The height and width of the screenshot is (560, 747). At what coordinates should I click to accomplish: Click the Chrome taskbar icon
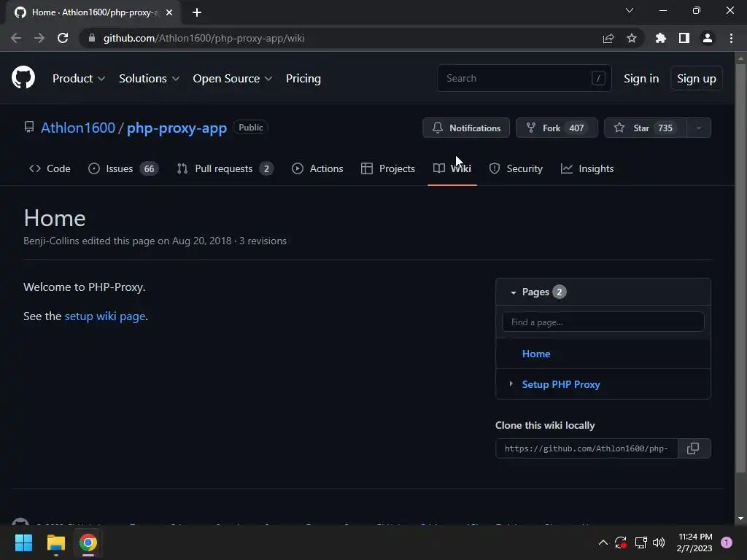[x=88, y=542]
